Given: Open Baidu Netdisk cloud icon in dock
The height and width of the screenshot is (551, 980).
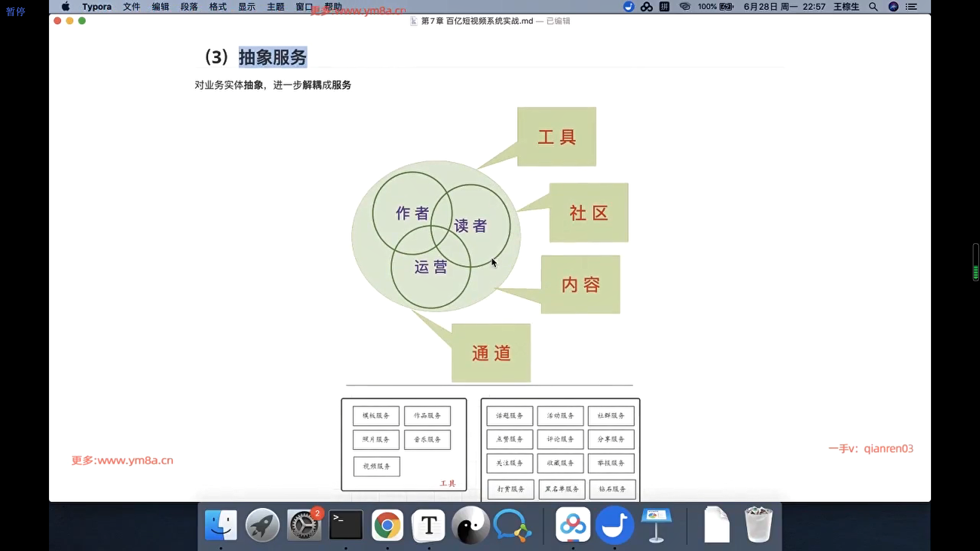Looking at the screenshot, I should [x=573, y=525].
